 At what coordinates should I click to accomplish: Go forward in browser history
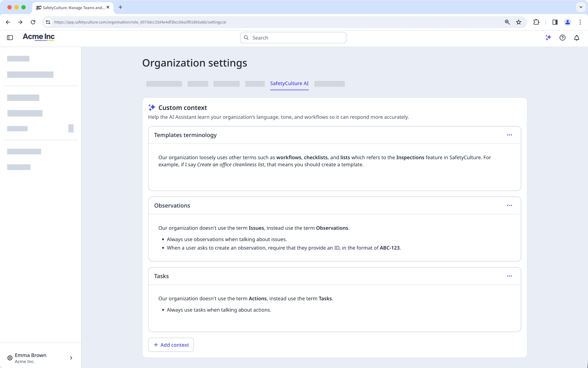click(x=20, y=22)
